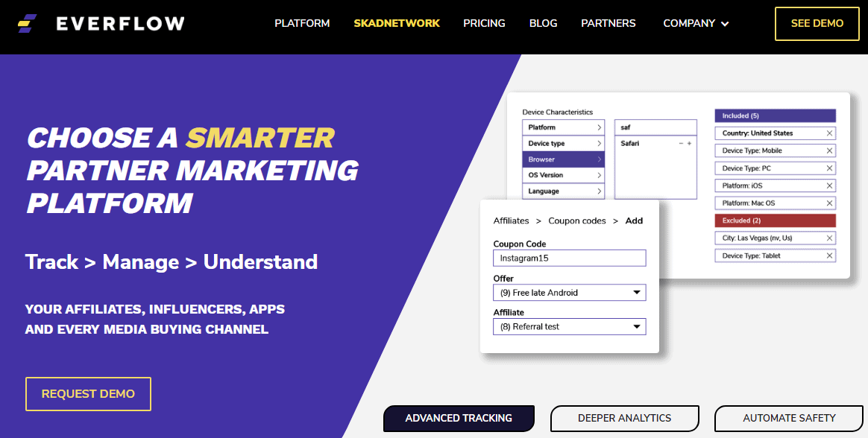
Task: Visit the Blog link
Action: click(x=543, y=23)
